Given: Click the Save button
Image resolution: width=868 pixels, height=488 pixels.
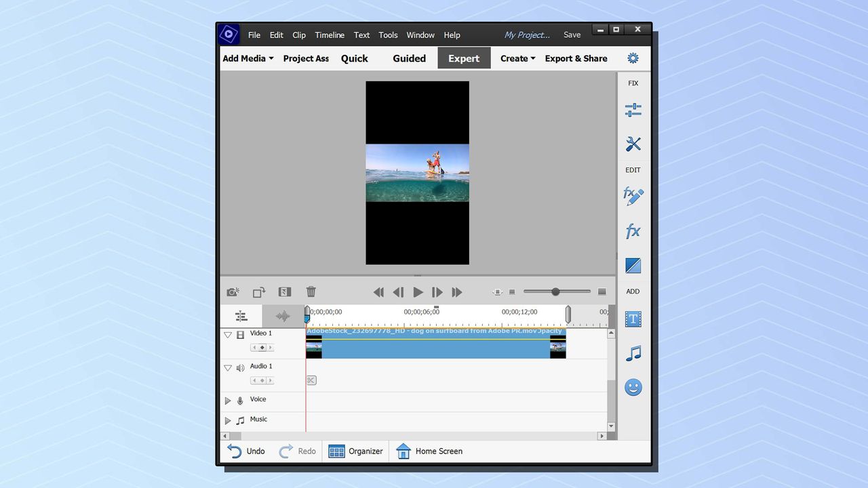Looking at the screenshot, I should (x=572, y=35).
